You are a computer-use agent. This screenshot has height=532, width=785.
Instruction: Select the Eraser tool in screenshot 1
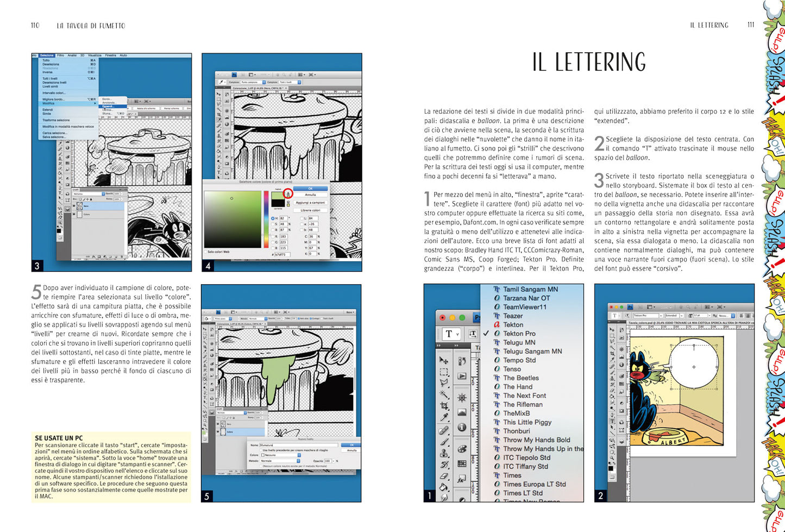pyautogui.click(x=444, y=476)
